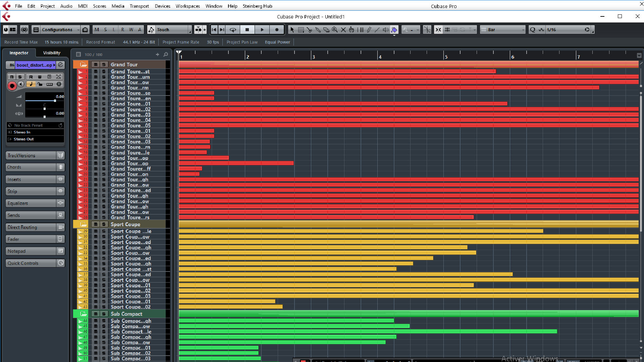The width and height of the screenshot is (644, 362).
Task: Click the Automation Read button toolbar
Action: click(122, 29)
